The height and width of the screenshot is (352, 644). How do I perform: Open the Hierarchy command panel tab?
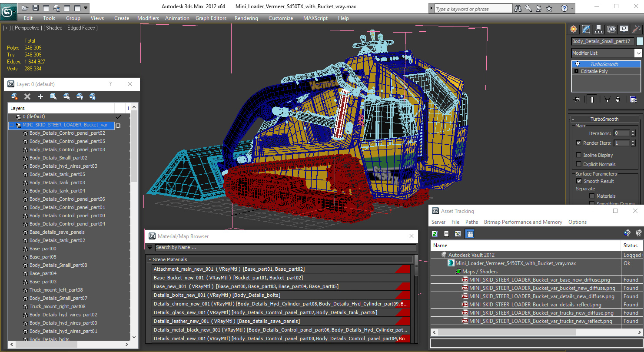pyautogui.click(x=599, y=29)
